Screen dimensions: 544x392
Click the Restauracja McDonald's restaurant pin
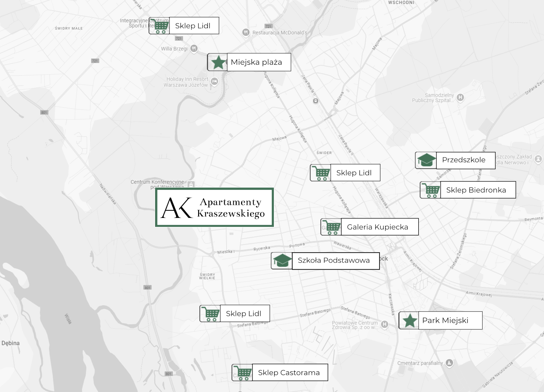[x=246, y=32]
